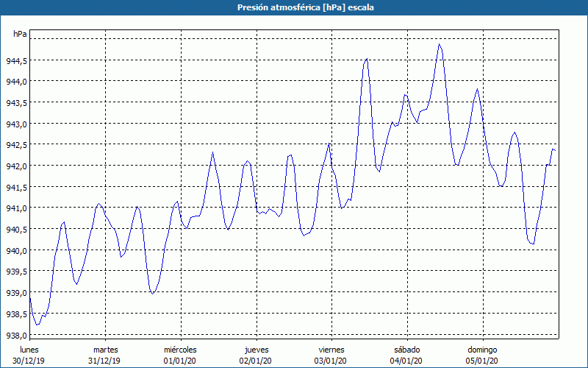Click the date 03/01/20
588x368 pixels.
tap(330, 361)
